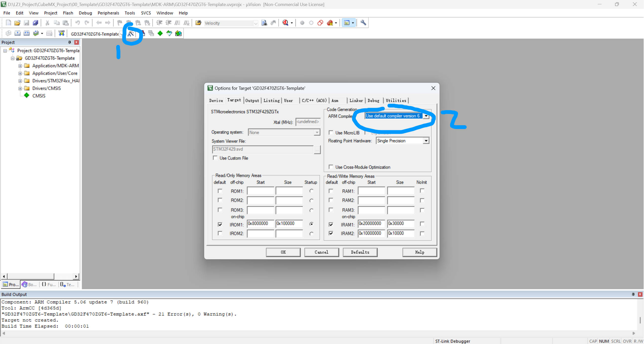This screenshot has height=344, width=644.
Task: Enable the Use MicroLIB checkbox
Action: coord(331,133)
